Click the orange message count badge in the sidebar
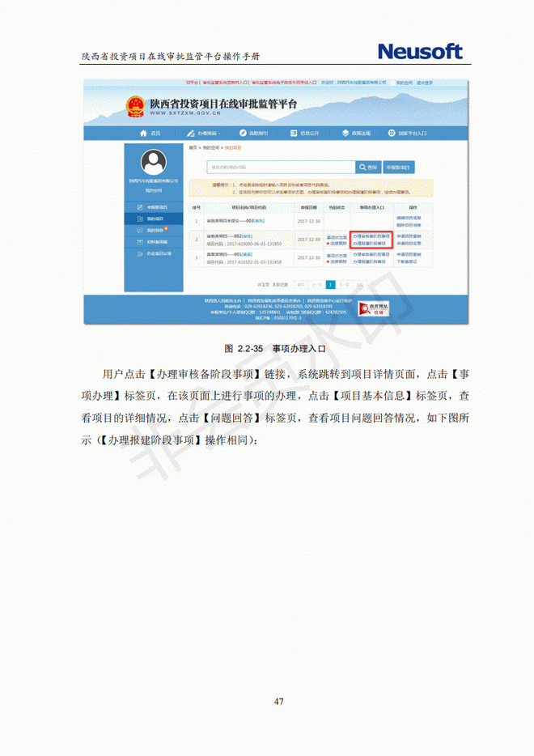Image resolution: width=534 pixels, height=756 pixels. 166,228
